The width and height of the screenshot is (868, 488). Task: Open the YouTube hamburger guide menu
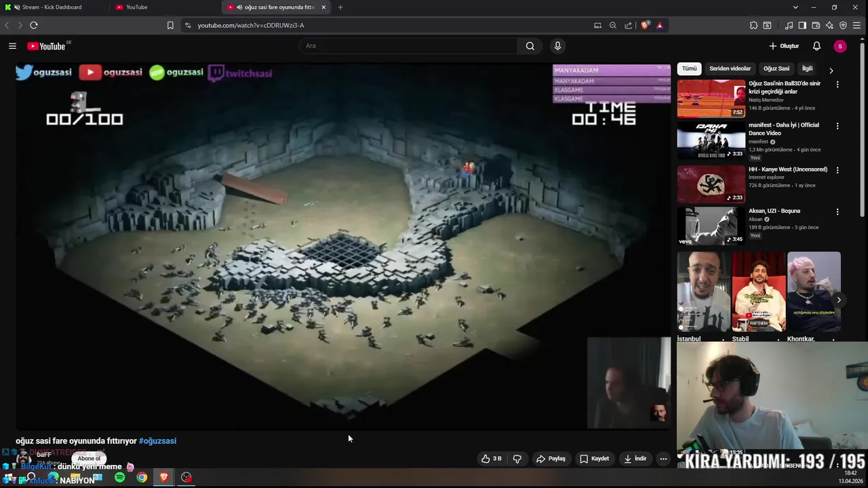(x=12, y=46)
